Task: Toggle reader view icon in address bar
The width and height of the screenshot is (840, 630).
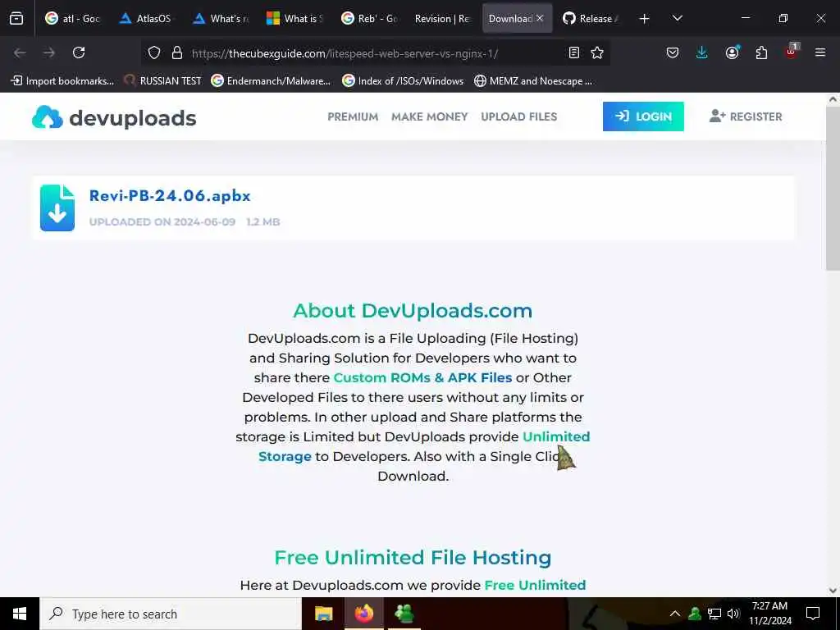Action: (573, 52)
